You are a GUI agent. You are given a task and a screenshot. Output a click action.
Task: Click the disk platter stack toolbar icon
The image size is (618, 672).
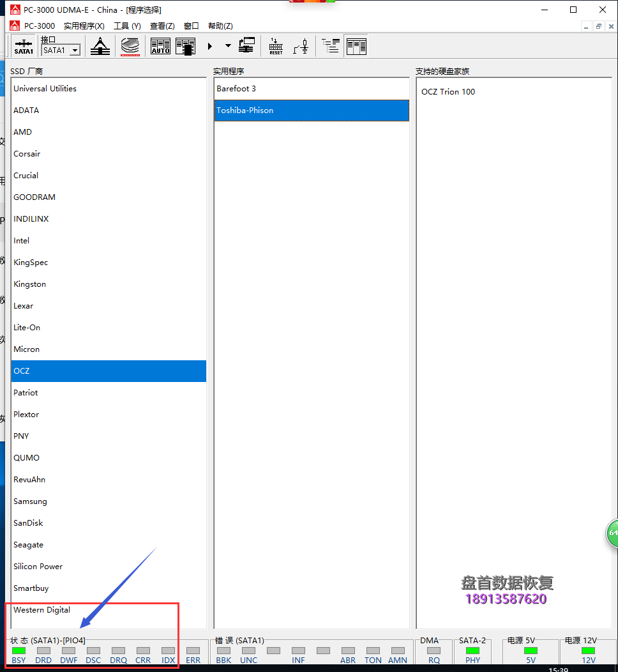pos(130,46)
